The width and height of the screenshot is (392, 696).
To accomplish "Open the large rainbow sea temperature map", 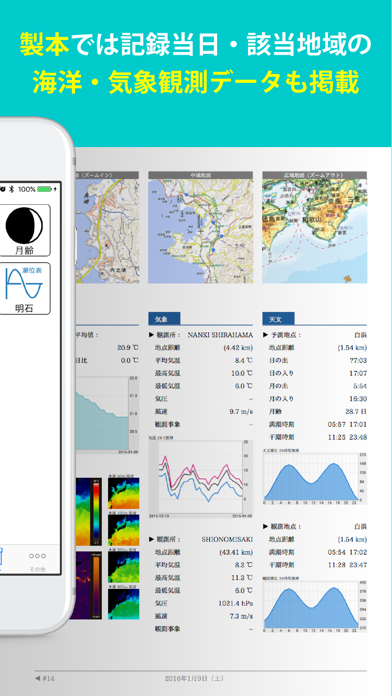I will [x=89, y=511].
